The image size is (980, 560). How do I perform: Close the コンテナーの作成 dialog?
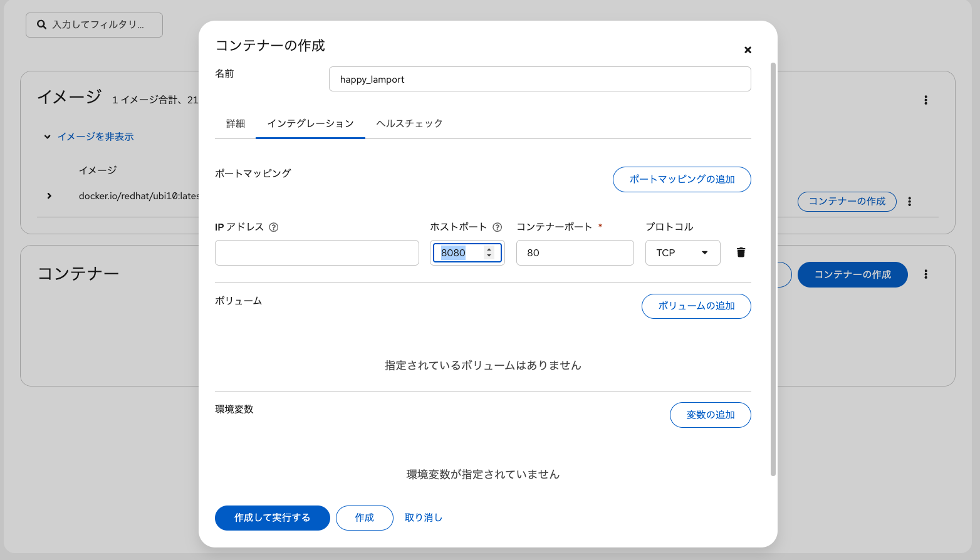[748, 49]
